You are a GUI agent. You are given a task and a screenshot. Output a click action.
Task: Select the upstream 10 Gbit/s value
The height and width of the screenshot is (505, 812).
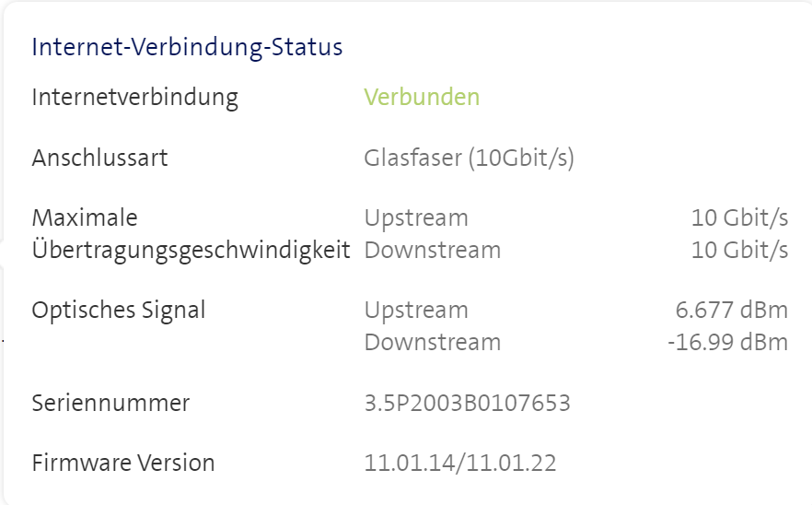pos(739,218)
